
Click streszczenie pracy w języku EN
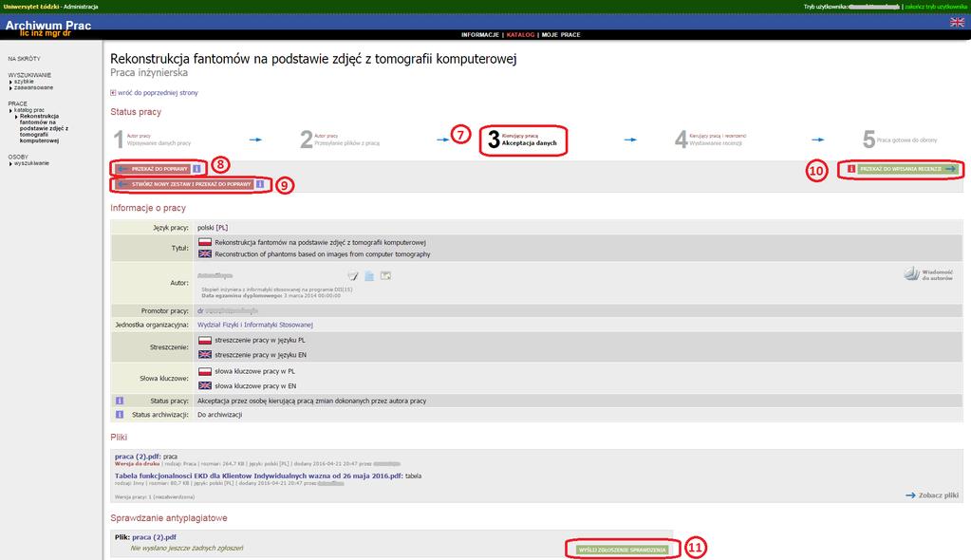[x=261, y=355]
